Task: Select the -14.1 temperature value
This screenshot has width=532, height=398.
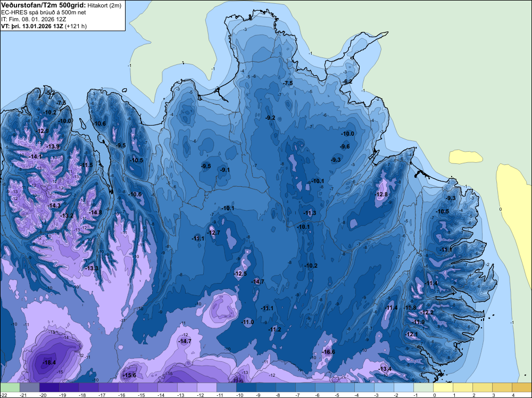Action: [x=35, y=157]
